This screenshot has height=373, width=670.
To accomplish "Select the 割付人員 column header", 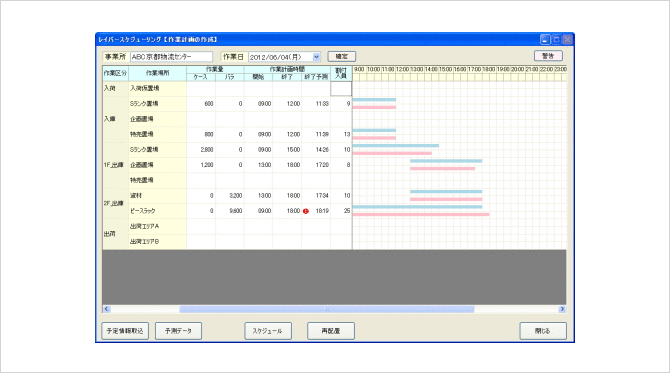I will (x=341, y=73).
